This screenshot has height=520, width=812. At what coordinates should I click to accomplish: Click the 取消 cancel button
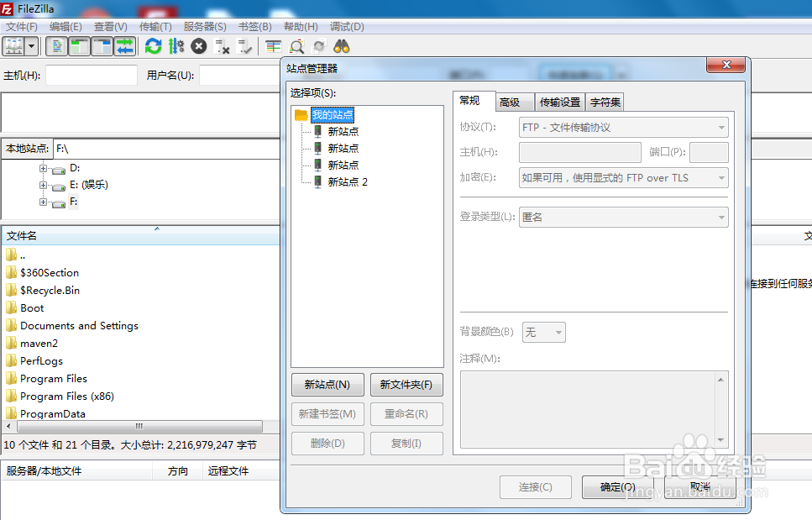(699, 487)
